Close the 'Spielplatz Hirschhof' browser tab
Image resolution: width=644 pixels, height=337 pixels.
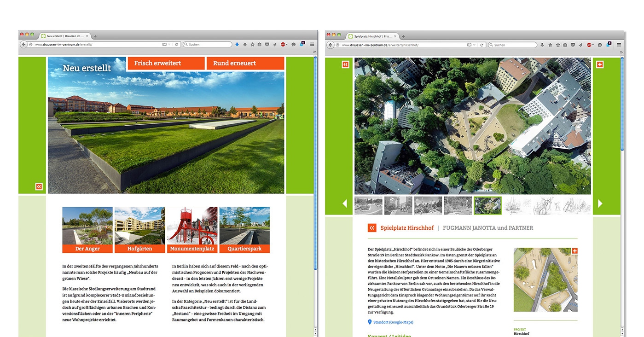click(x=395, y=36)
